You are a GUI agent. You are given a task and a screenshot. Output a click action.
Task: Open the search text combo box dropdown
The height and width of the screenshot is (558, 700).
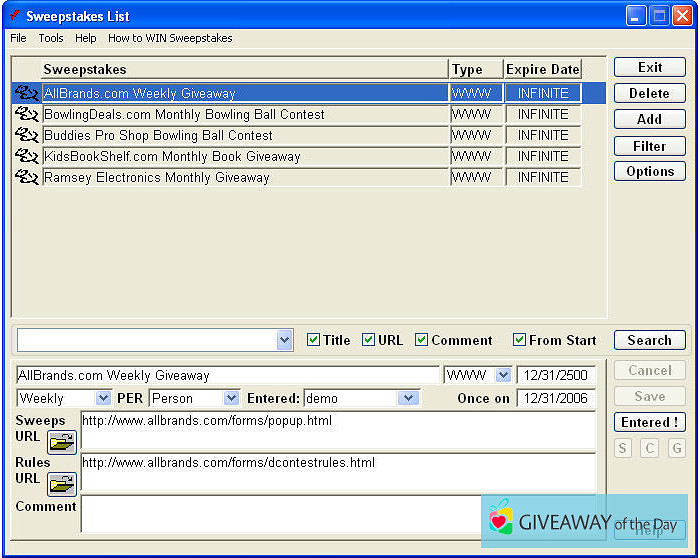(284, 340)
